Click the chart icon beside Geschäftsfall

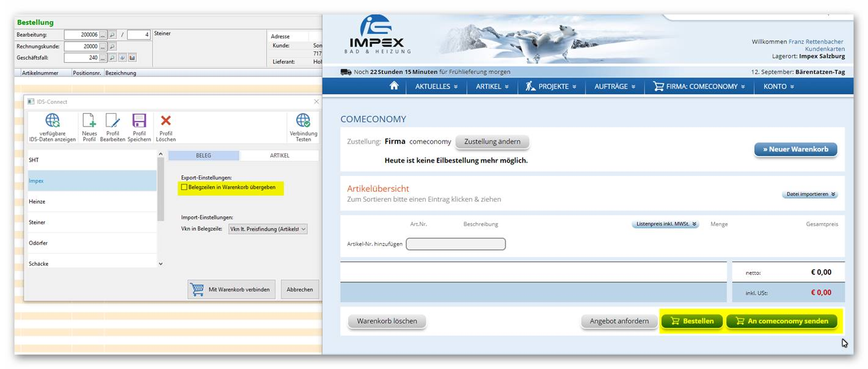coord(132,57)
